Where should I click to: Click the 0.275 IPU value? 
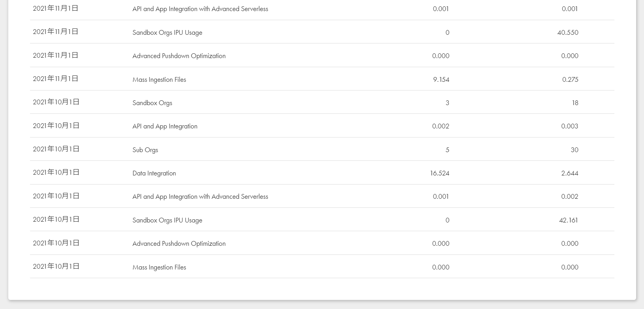(570, 79)
